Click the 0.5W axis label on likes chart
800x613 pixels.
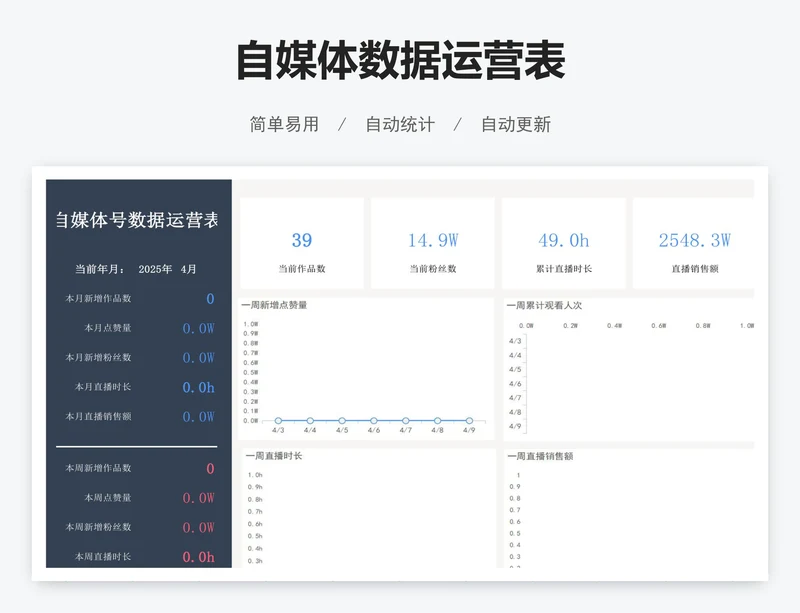click(x=251, y=373)
